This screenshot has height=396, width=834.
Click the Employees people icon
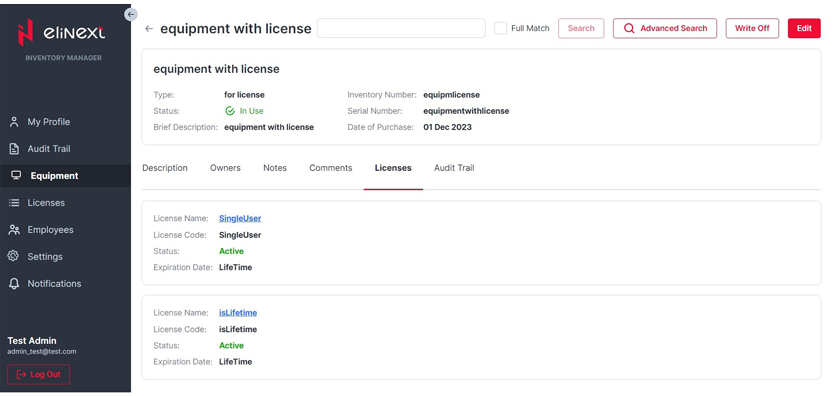pyautogui.click(x=14, y=230)
